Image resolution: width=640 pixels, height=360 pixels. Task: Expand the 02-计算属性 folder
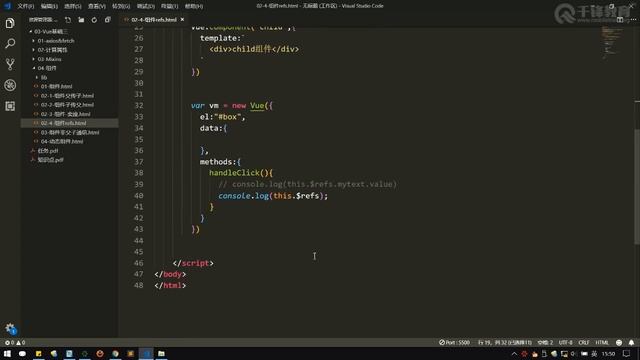point(52,50)
